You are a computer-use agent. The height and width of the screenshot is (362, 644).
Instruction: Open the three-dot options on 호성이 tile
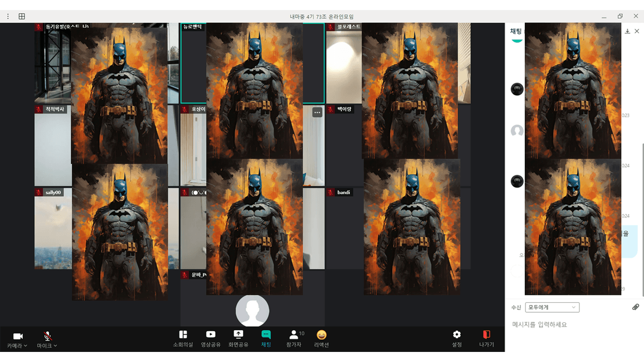tap(317, 112)
